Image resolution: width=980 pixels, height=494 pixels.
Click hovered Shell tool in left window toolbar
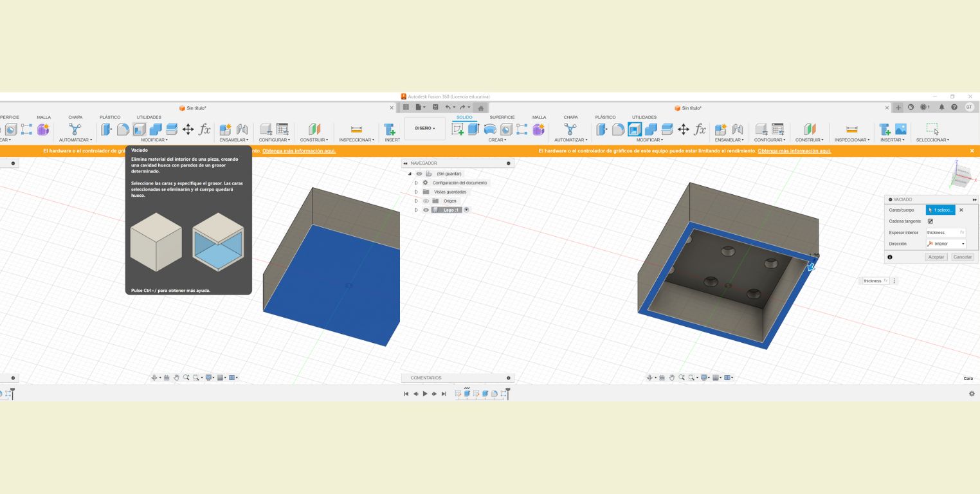point(139,129)
